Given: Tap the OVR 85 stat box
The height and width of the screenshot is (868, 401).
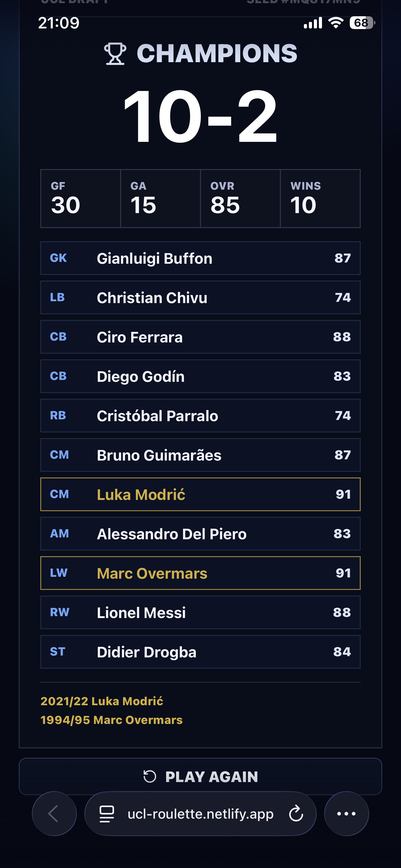Looking at the screenshot, I should pos(240,199).
